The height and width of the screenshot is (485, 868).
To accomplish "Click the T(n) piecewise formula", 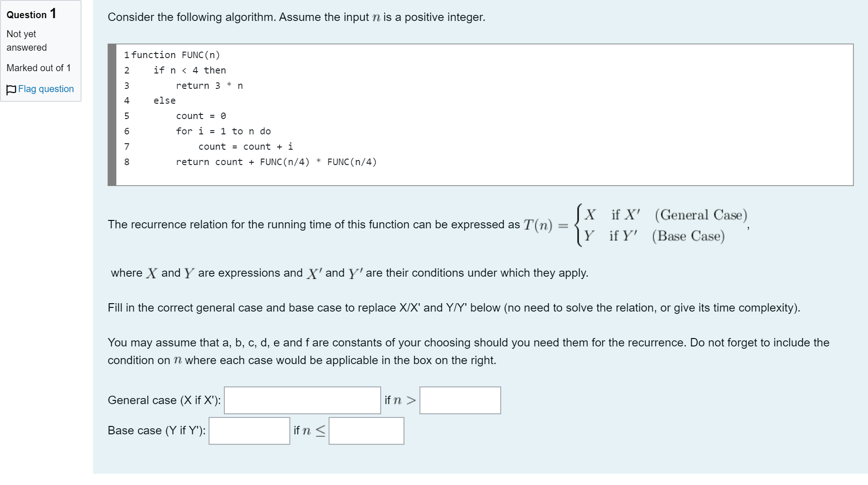I will [635, 226].
